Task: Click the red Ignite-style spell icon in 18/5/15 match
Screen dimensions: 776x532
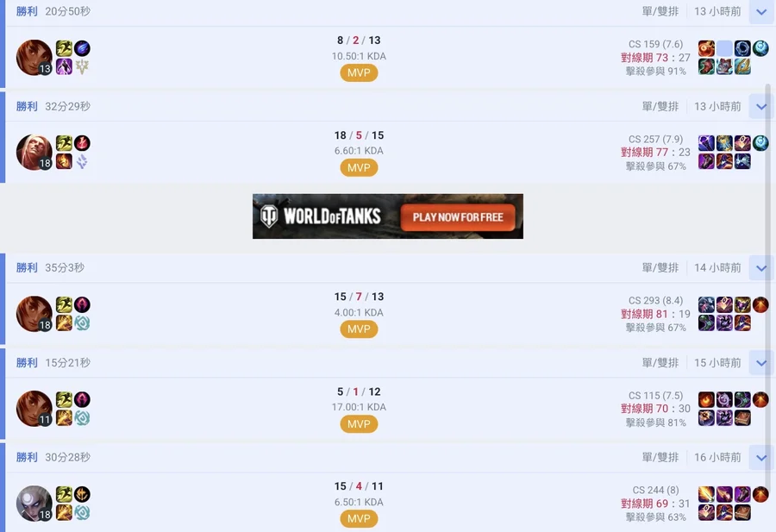Action: [64, 161]
